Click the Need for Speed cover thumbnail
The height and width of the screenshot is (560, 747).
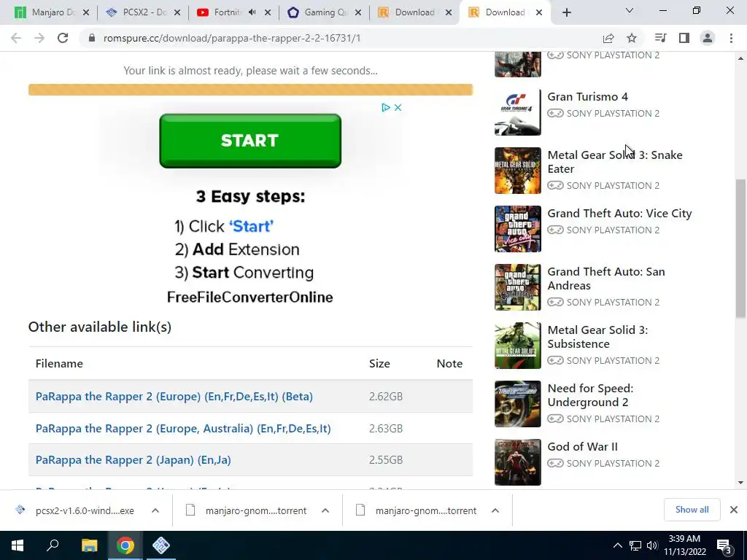518,404
